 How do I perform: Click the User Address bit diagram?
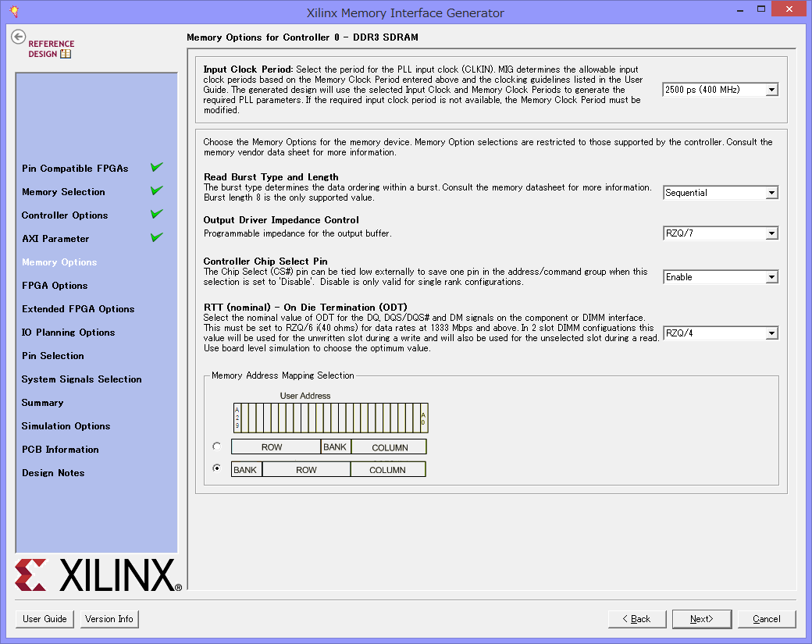[329, 418]
